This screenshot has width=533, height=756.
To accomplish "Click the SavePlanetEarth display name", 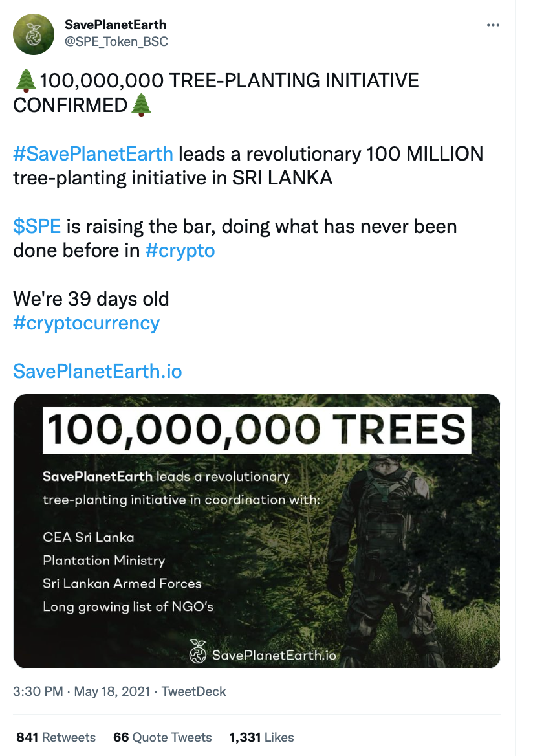I will [115, 25].
